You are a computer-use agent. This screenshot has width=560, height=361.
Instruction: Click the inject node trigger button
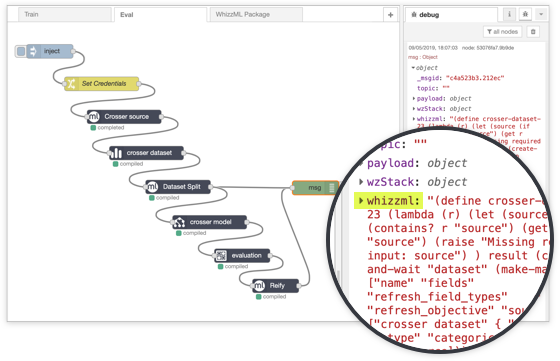21,51
